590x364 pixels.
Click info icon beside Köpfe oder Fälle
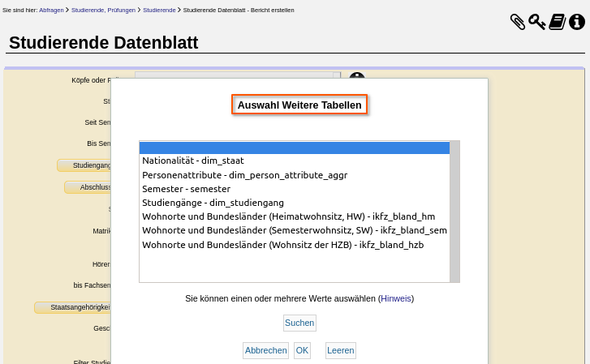[x=357, y=77]
